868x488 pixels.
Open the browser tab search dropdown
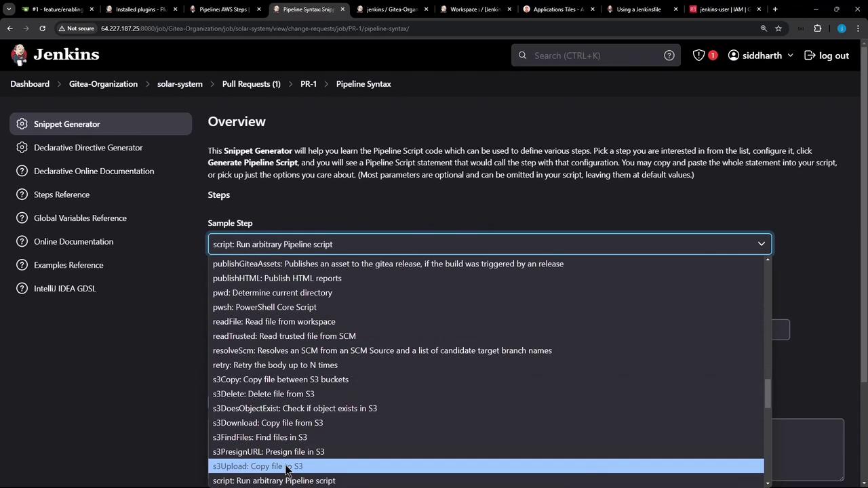pyautogui.click(x=9, y=9)
